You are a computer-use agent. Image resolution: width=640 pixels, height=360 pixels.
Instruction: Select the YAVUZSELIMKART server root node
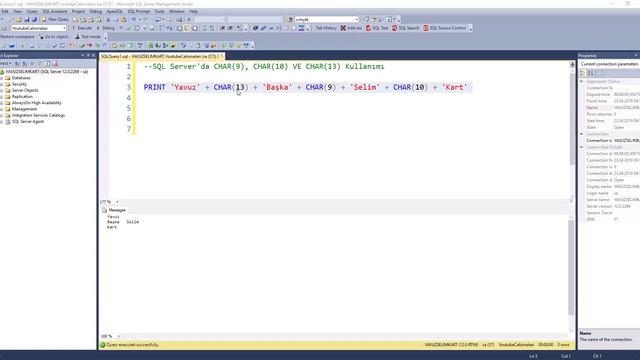(x=47, y=71)
